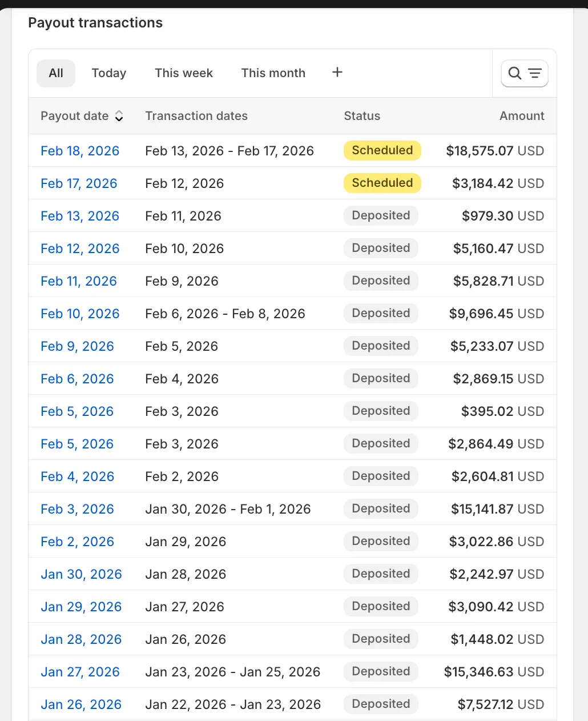The image size is (588, 721).
Task: View payout dated Feb 13, 2026
Action: coord(80,216)
